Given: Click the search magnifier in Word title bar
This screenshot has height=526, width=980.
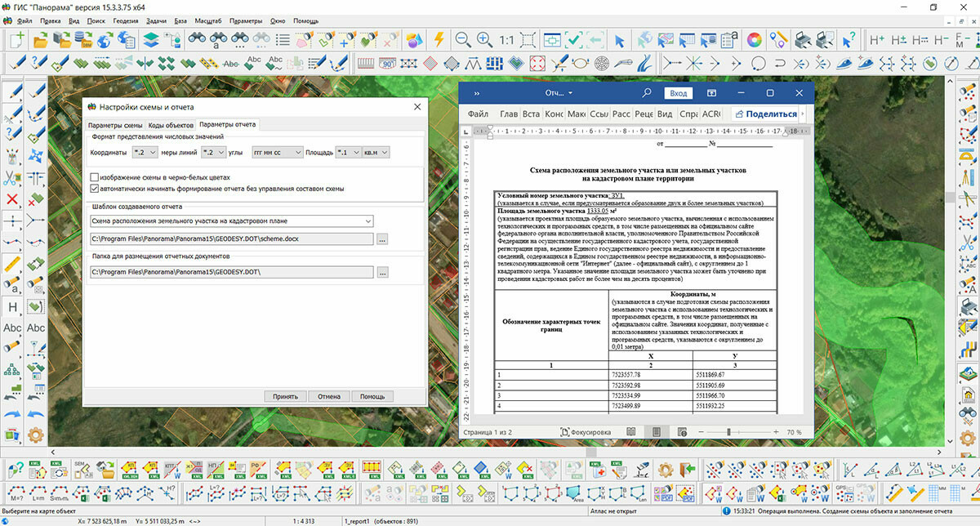Looking at the screenshot, I should [647, 93].
